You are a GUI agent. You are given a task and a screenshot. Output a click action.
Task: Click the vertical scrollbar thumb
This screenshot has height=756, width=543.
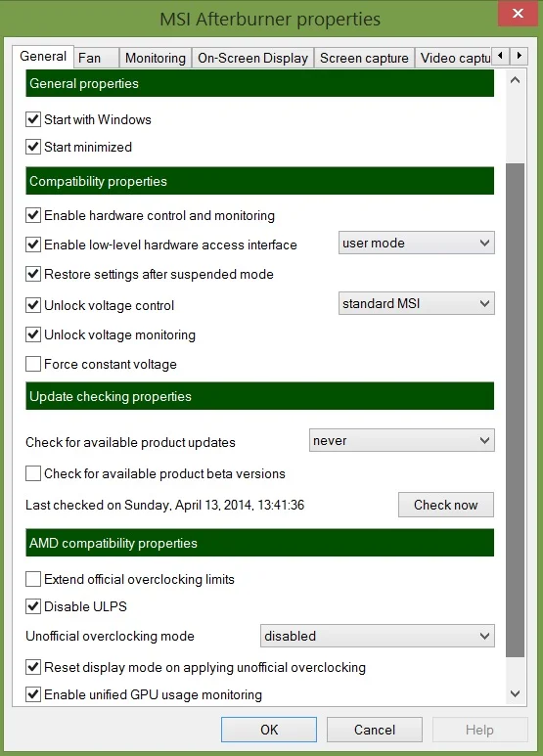click(x=515, y=410)
